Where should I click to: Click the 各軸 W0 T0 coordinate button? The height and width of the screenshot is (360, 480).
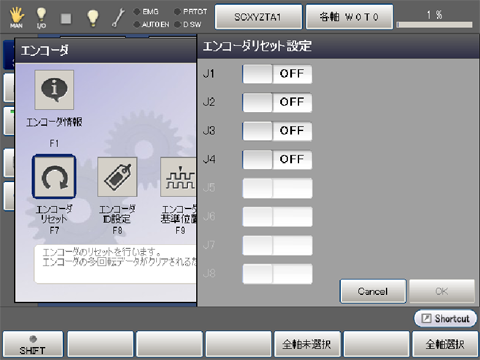pos(349,17)
